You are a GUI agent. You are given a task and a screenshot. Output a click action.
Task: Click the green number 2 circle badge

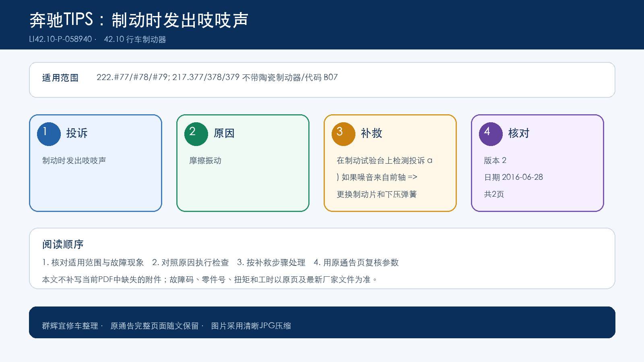[196, 134]
